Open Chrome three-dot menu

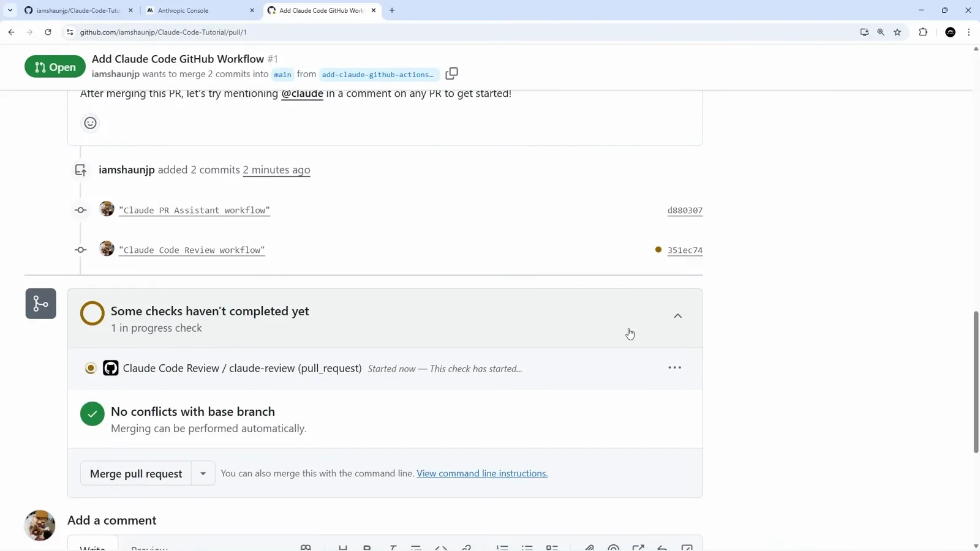pyautogui.click(x=968, y=32)
